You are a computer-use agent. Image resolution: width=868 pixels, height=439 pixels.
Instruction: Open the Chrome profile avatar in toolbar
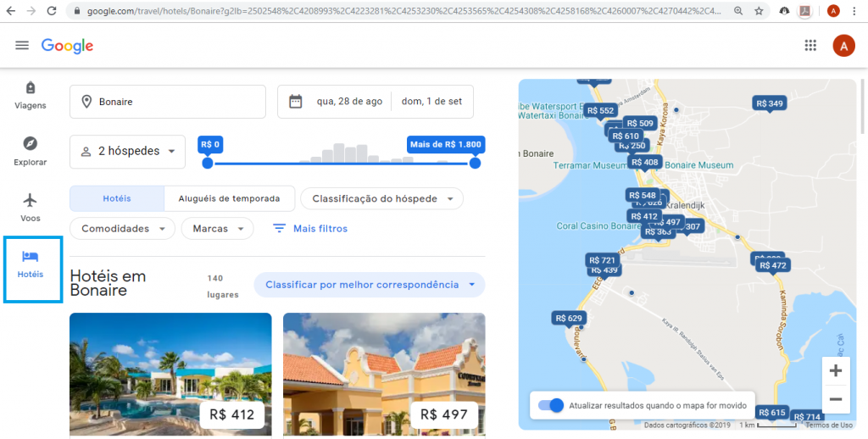[x=833, y=10]
